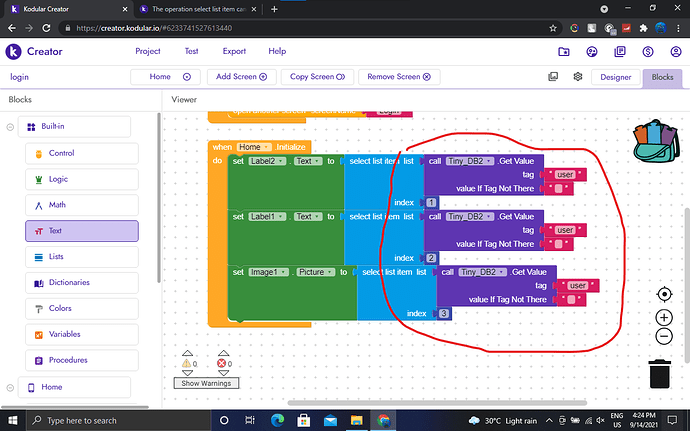
Task: Open the first Tiny_DB2 component dropdown
Action: click(x=470, y=161)
